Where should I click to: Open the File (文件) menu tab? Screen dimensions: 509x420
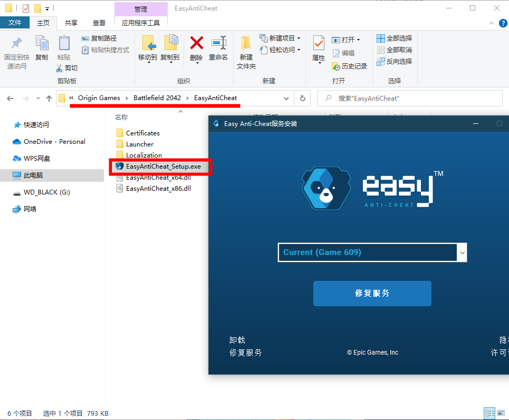point(15,23)
